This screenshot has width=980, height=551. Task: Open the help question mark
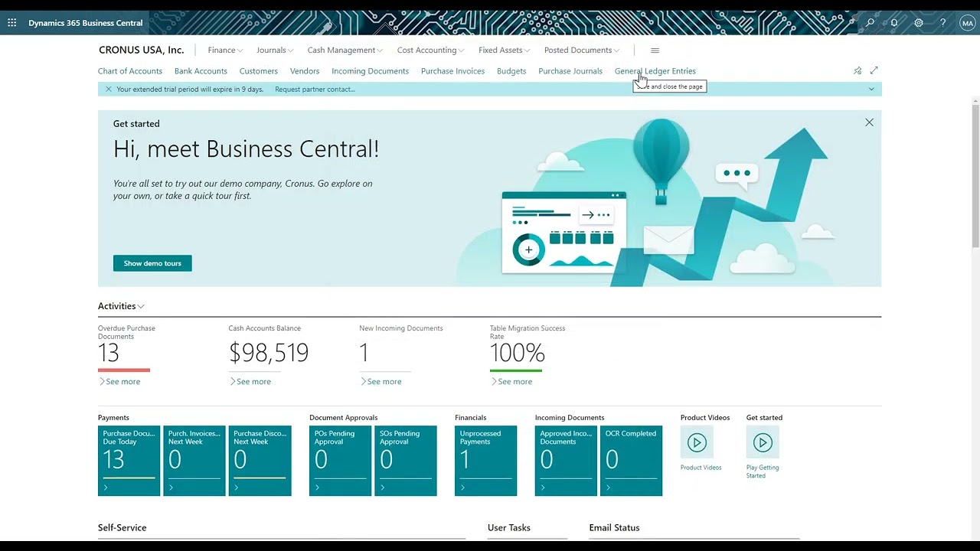pos(943,23)
